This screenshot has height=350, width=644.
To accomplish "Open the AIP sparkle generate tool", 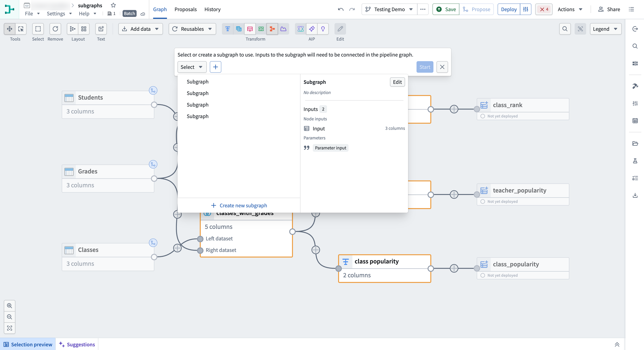I will [312, 29].
